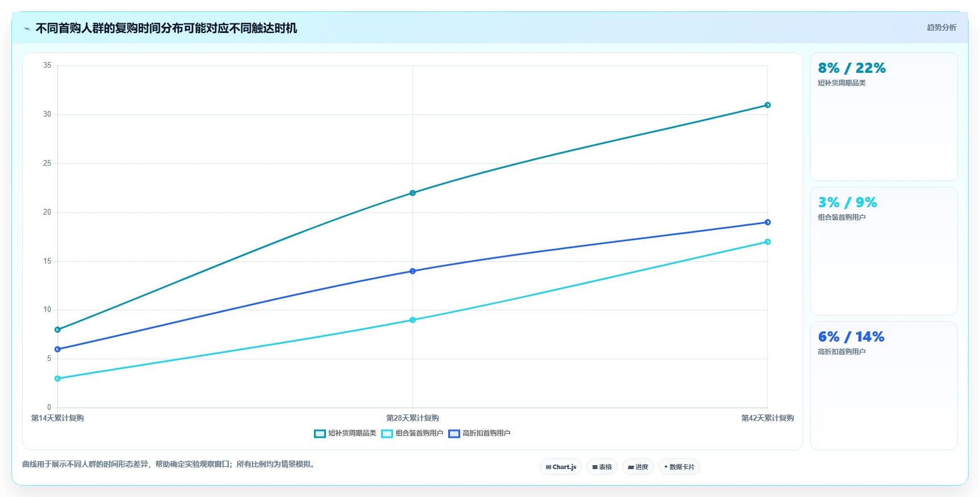Viewport: 980px width, 497px height.
Task: Open the 3% / 9% data card
Action: coord(883,251)
